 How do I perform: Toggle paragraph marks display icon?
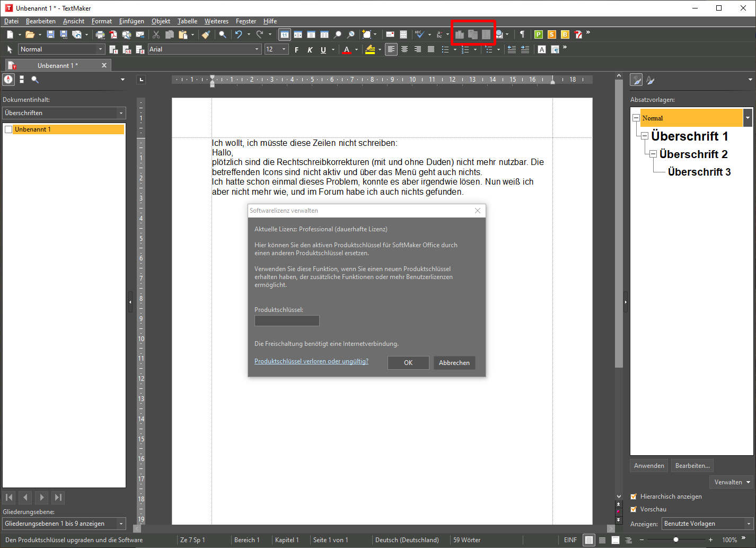[x=522, y=34]
